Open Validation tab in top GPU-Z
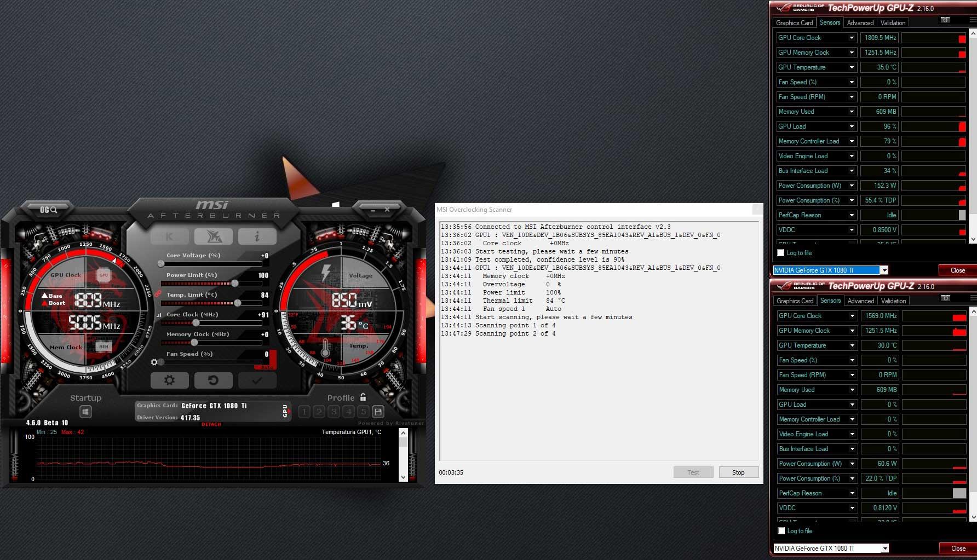 (x=893, y=23)
